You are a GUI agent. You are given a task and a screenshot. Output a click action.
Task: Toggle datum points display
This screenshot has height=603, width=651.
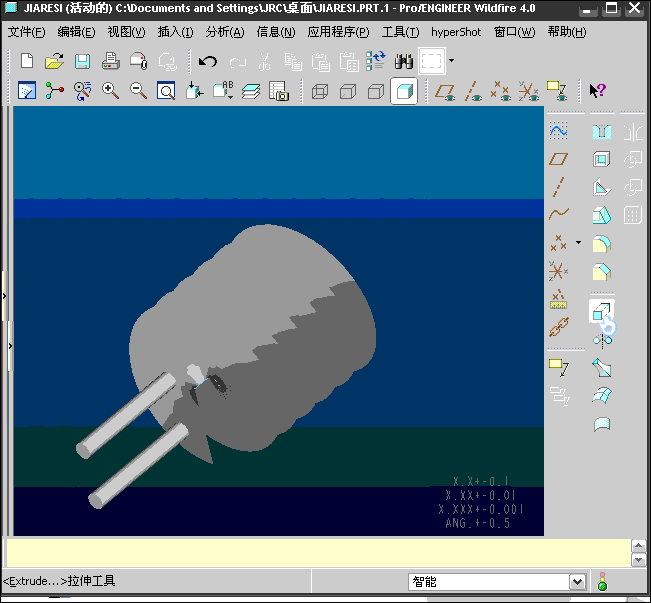click(x=500, y=91)
